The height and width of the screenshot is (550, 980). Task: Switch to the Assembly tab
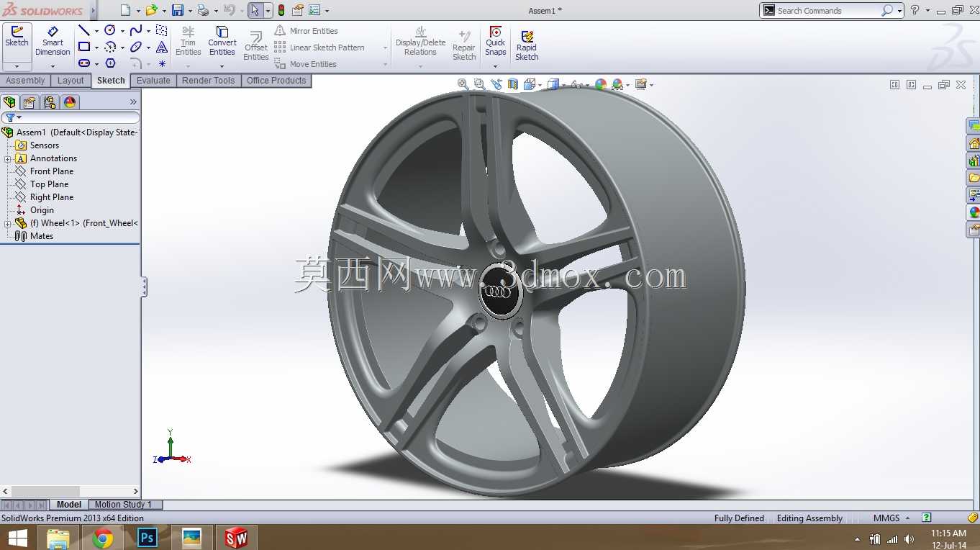pyautogui.click(x=25, y=81)
